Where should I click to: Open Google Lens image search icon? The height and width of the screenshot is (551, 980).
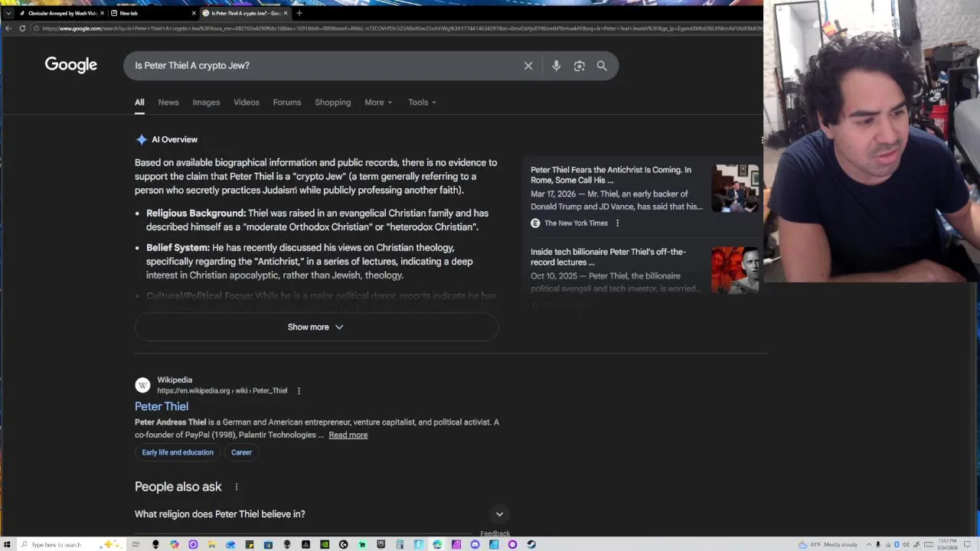[580, 66]
